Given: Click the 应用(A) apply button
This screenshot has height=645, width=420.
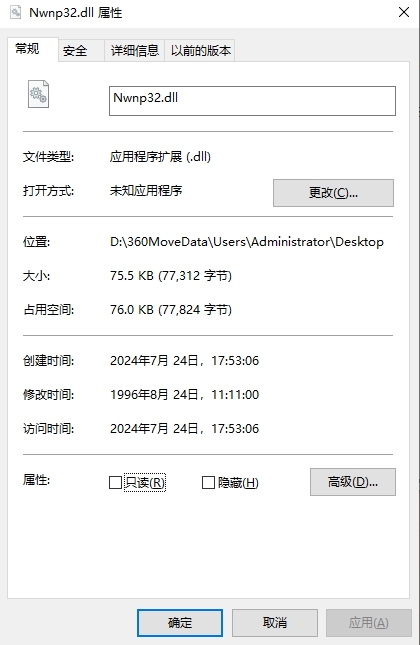Looking at the screenshot, I should (369, 623).
